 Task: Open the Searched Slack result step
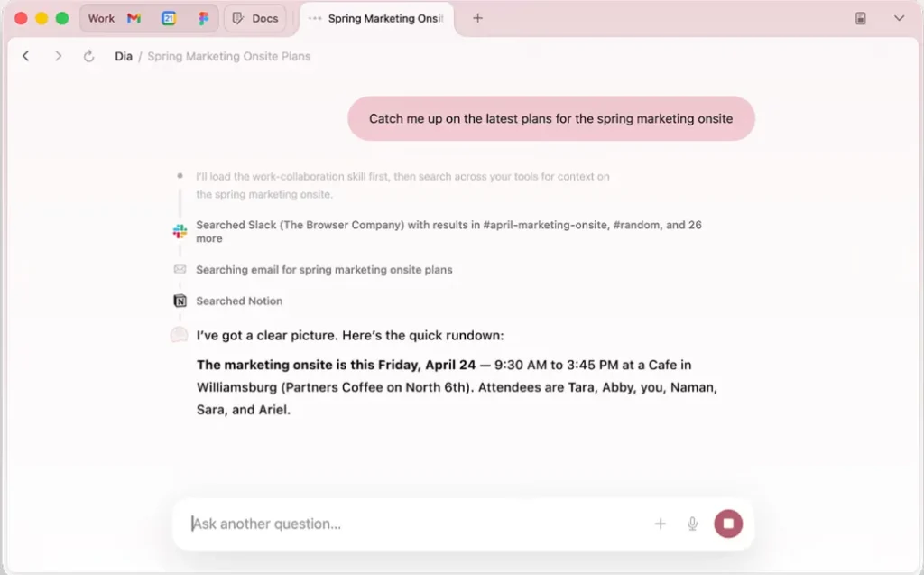(449, 231)
